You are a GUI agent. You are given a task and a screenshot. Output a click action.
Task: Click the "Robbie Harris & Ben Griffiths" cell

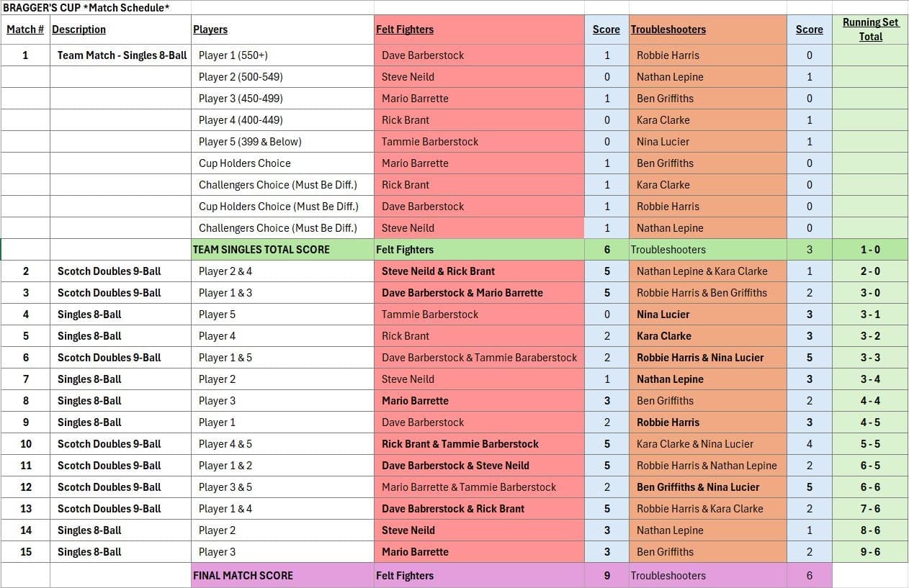[707, 293]
